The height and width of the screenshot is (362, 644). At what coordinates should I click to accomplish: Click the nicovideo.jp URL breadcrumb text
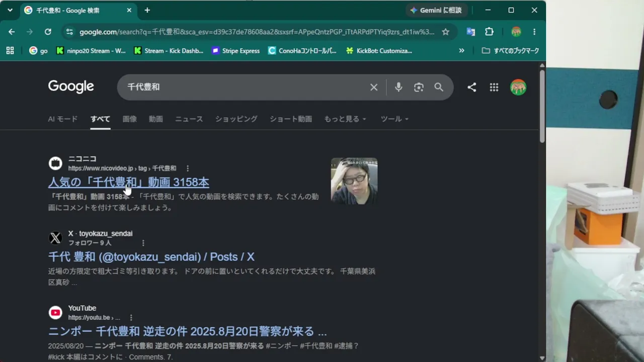point(122,168)
